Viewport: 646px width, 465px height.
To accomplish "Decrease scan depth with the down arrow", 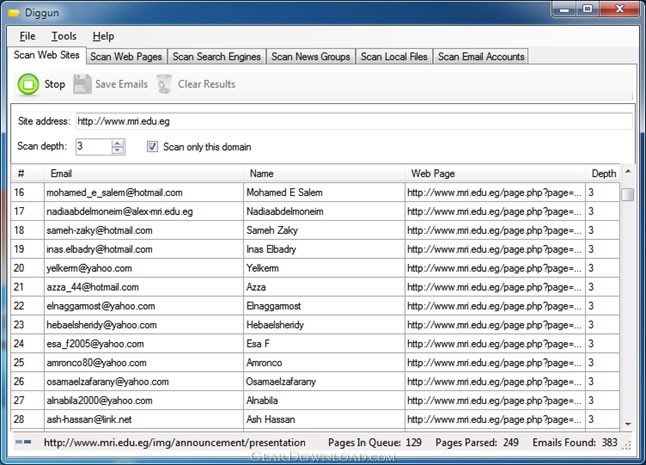I will [118, 150].
